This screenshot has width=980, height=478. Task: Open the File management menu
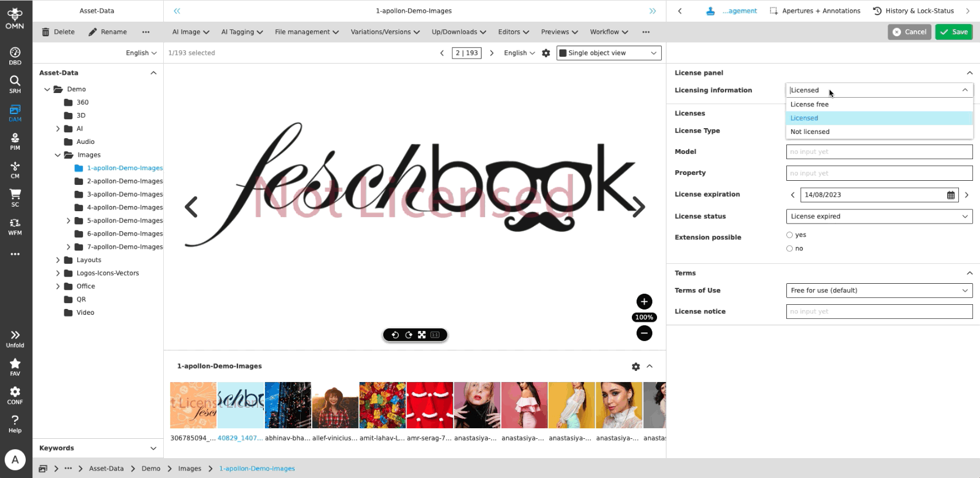[x=307, y=32]
